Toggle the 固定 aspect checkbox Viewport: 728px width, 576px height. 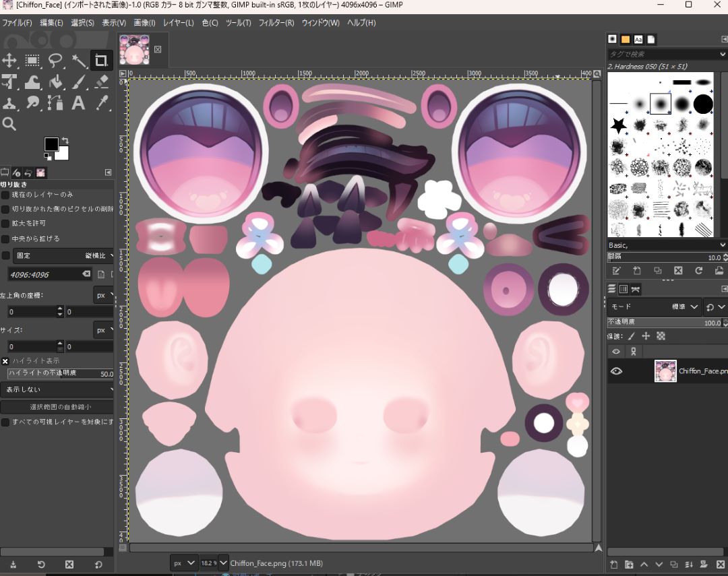(5, 256)
